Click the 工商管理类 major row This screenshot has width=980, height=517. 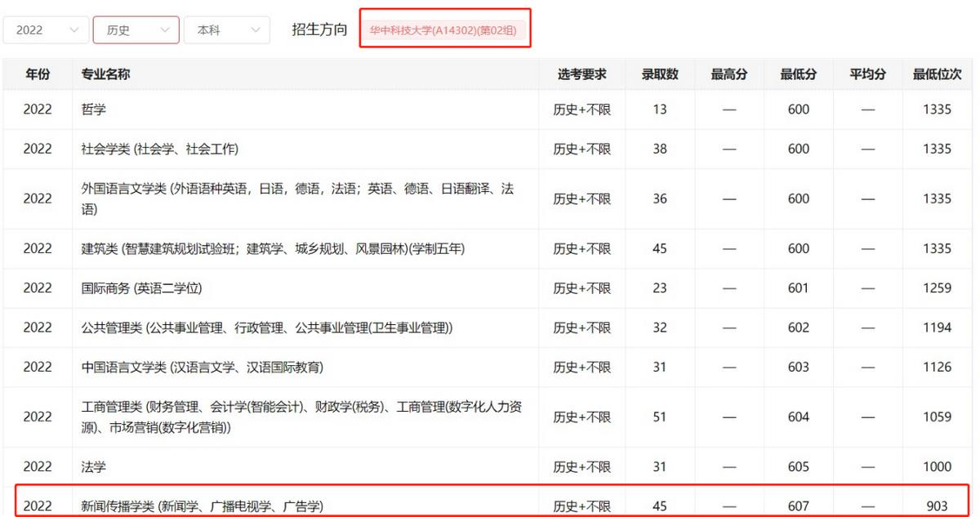[x=245, y=417]
